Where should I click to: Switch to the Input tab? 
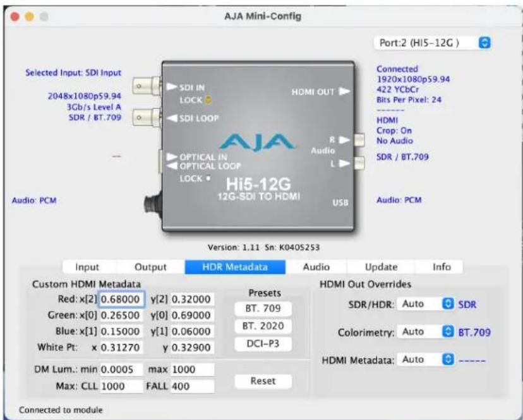(87, 267)
